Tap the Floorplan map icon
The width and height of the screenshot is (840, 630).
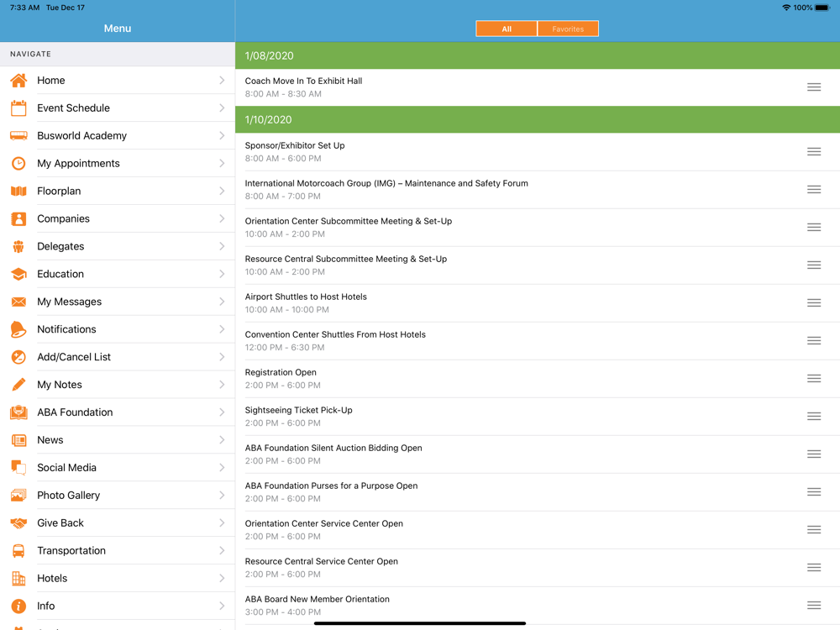(18, 192)
